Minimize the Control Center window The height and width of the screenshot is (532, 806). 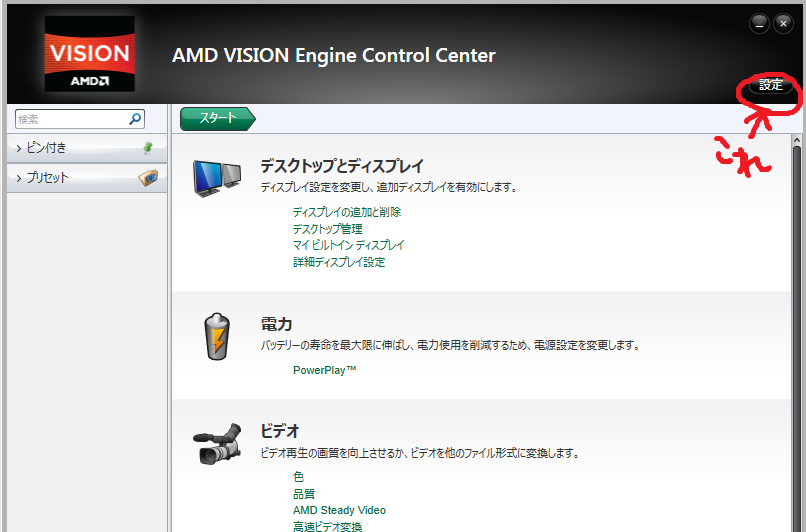(759, 24)
